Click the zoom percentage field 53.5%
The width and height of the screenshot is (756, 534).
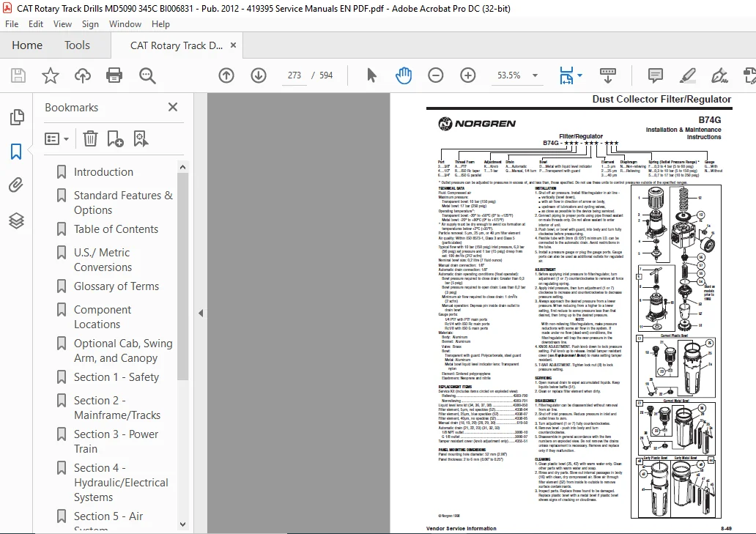[x=508, y=75]
